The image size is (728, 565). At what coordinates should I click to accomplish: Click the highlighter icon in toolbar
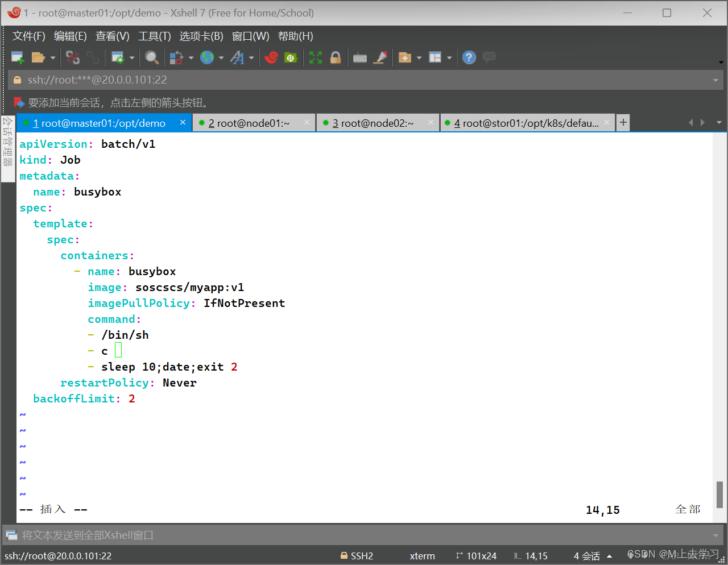coord(380,57)
